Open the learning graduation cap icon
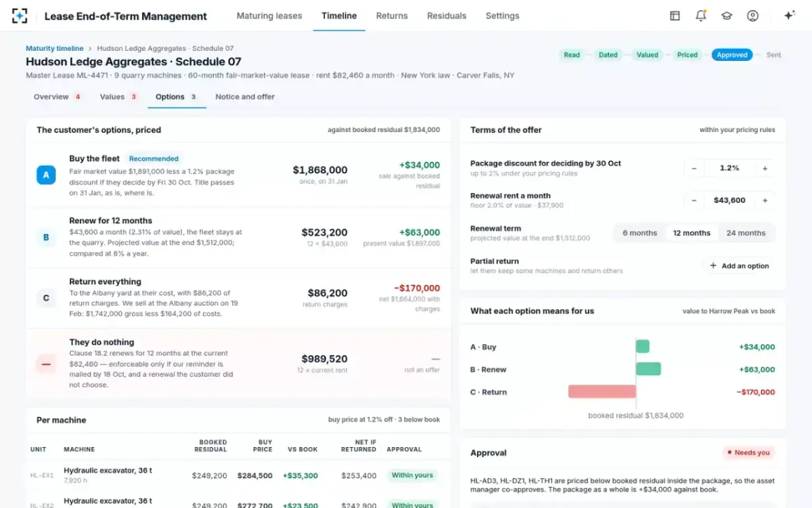The height and width of the screenshot is (508, 812). tap(727, 16)
